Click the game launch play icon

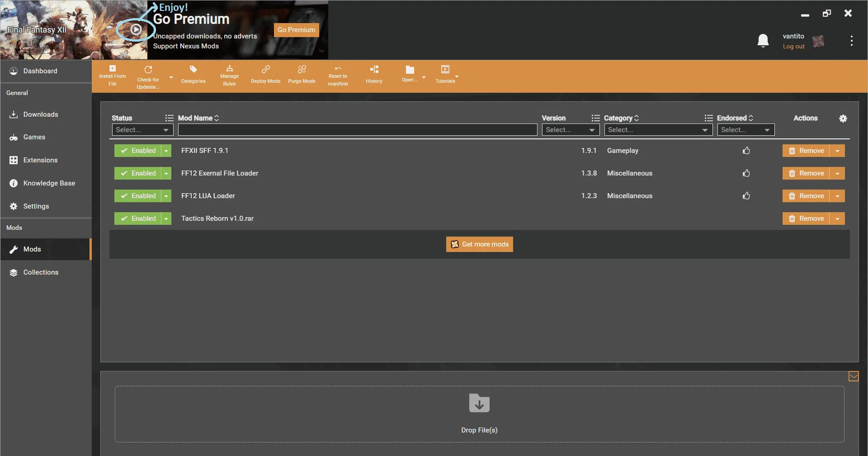click(x=136, y=30)
